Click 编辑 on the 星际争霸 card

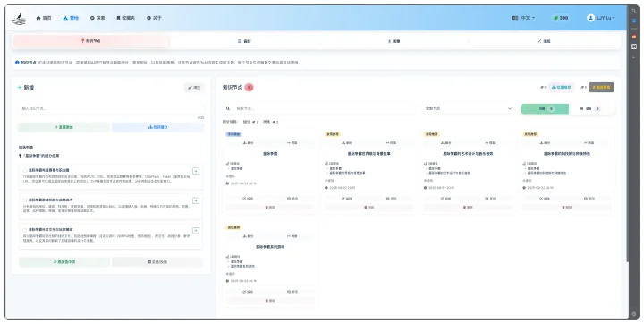coord(248,199)
